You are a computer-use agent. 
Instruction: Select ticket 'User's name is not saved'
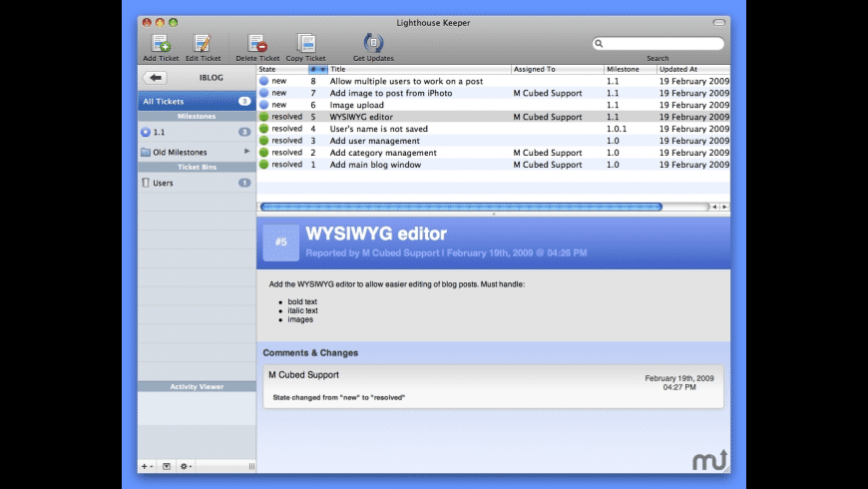(493, 129)
